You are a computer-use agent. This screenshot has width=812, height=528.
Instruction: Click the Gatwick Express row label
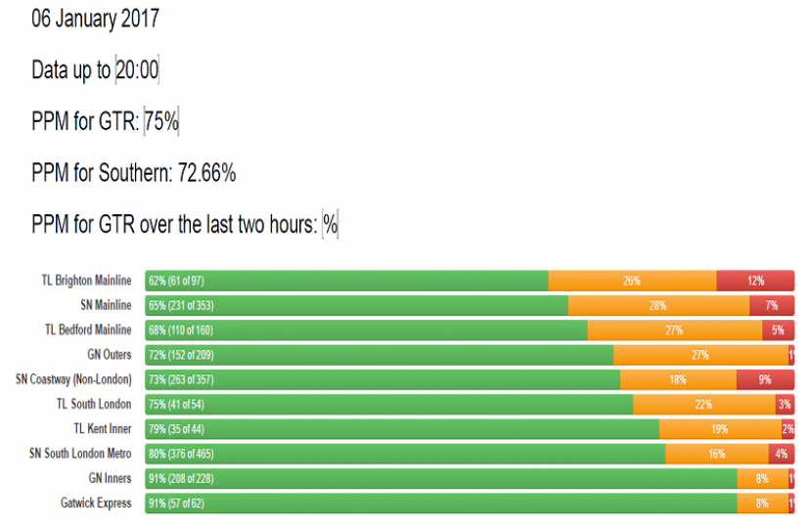click(96, 504)
